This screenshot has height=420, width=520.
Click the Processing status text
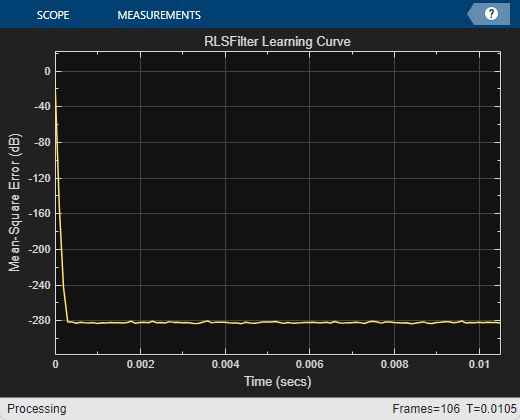pos(37,409)
